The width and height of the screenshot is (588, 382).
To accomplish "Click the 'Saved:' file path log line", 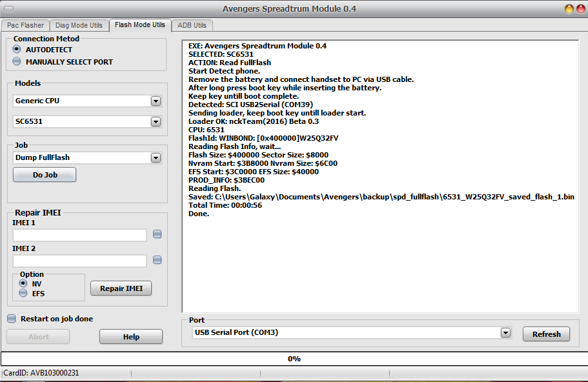I will [381, 197].
